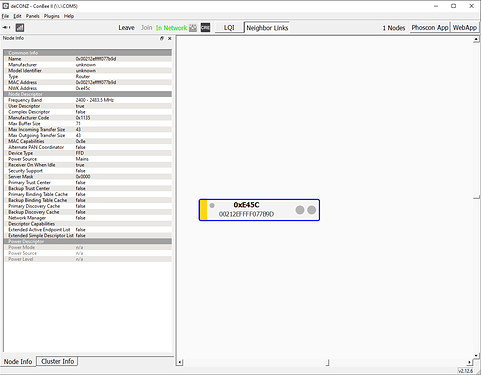Screen dimensions: 481x375
Task: Select the Device Type FFD row
Action: [x=88, y=153]
